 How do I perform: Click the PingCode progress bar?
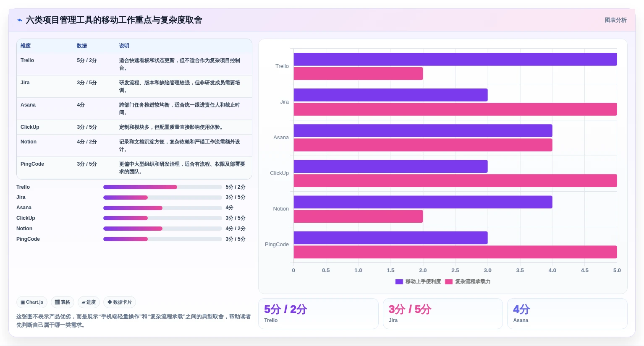tap(162, 239)
